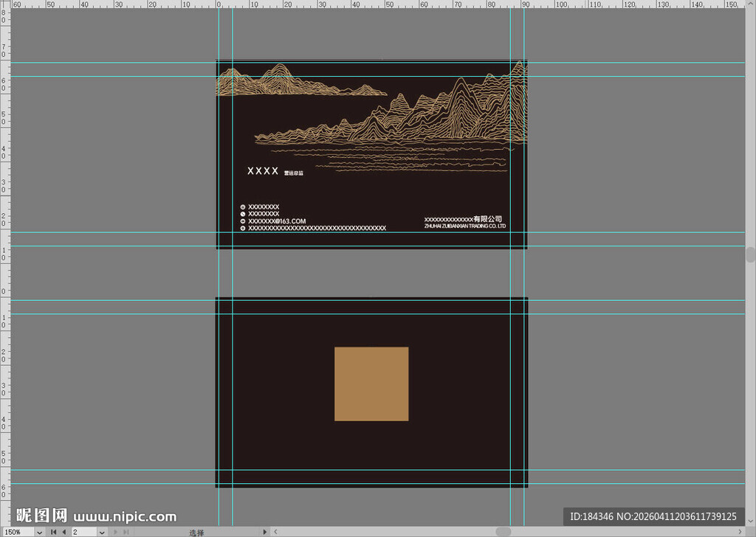
Task: Click the horizontal scrollbar thumb
Action: [503, 532]
